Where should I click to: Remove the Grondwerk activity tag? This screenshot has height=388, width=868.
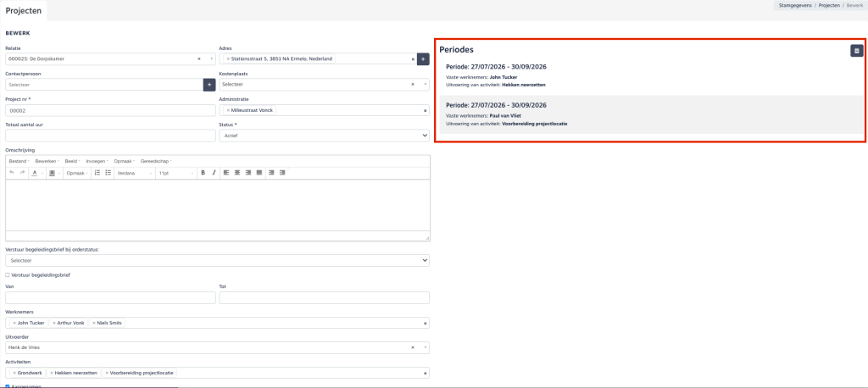[x=14, y=373]
